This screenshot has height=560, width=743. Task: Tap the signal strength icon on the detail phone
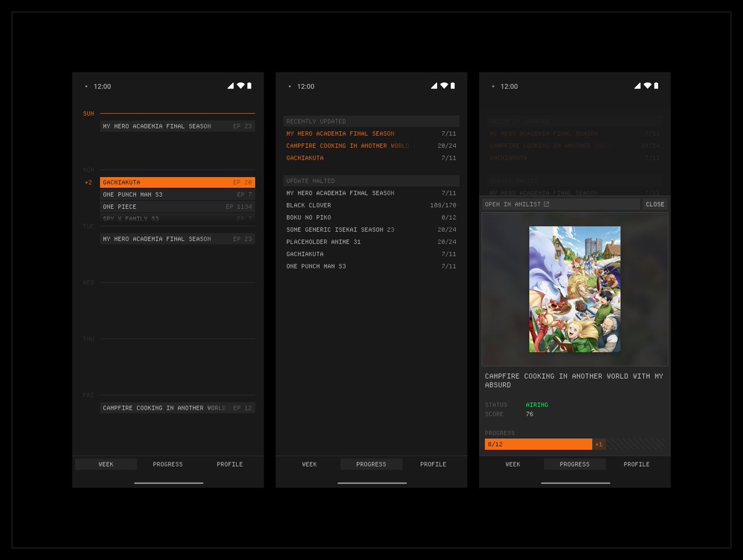[x=637, y=86]
